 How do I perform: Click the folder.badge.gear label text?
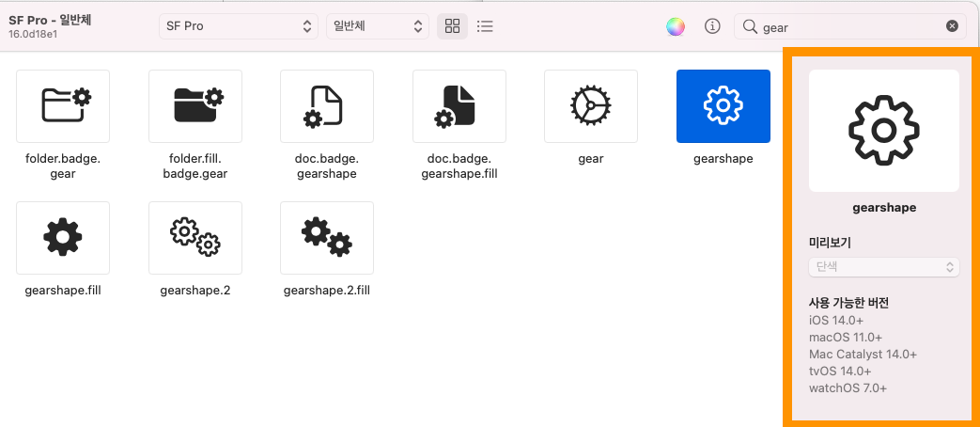pyautogui.click(x=63, y=166)
